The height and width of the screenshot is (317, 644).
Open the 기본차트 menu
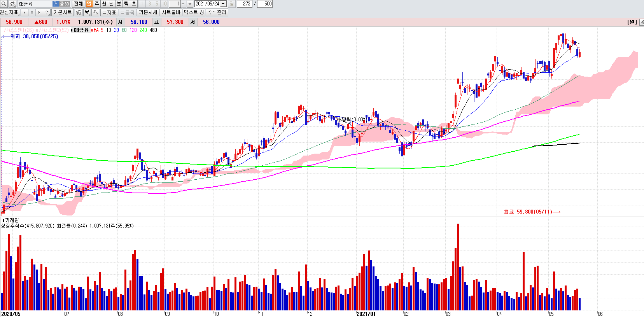tap(62, 12)
